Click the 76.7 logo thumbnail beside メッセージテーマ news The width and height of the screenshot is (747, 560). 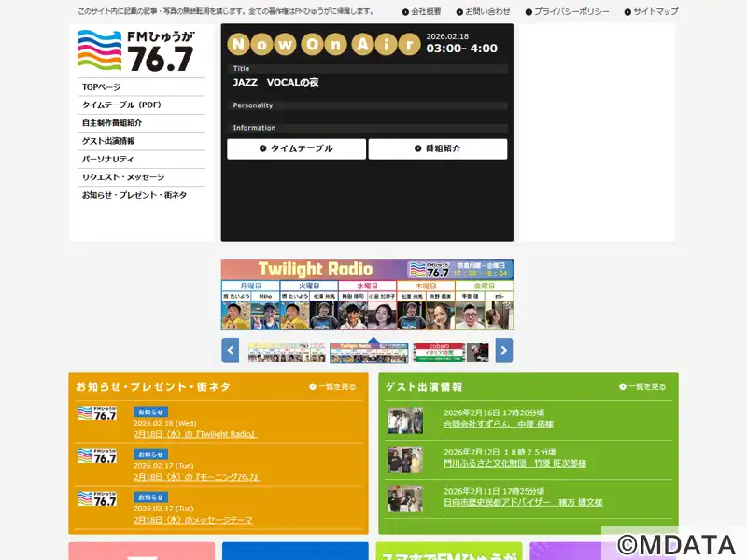97,499
